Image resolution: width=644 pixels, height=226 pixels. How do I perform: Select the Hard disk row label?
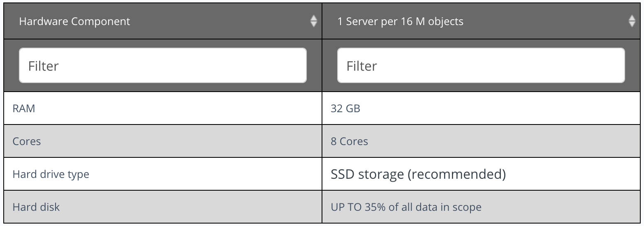(36, 207)
